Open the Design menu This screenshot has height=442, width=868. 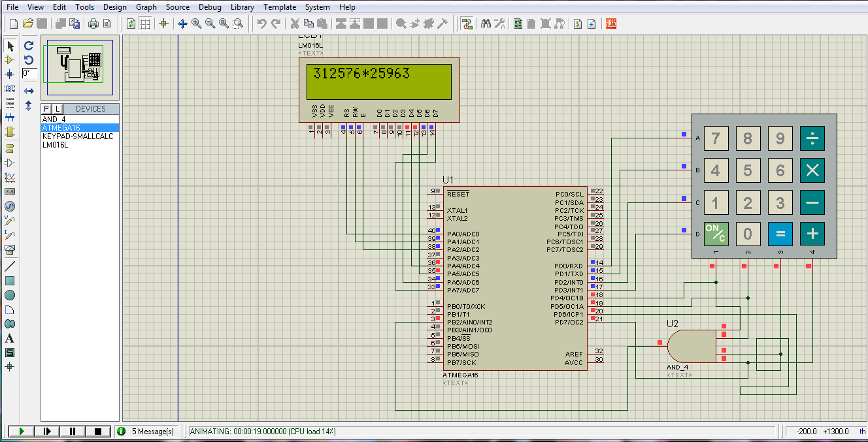pyautogui.click(x=115, y=7)
